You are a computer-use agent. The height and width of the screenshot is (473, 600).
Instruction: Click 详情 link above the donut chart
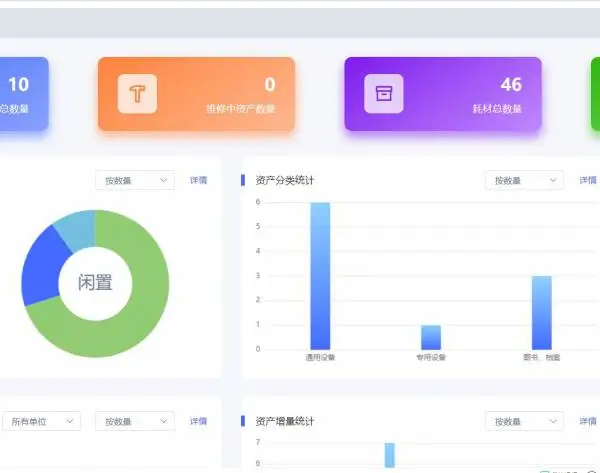coord(198,180)
